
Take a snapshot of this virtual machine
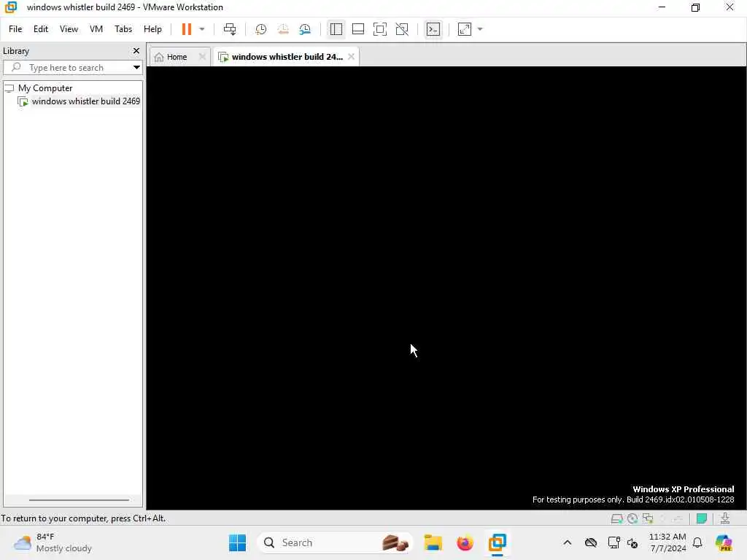(x=260, y=29)
